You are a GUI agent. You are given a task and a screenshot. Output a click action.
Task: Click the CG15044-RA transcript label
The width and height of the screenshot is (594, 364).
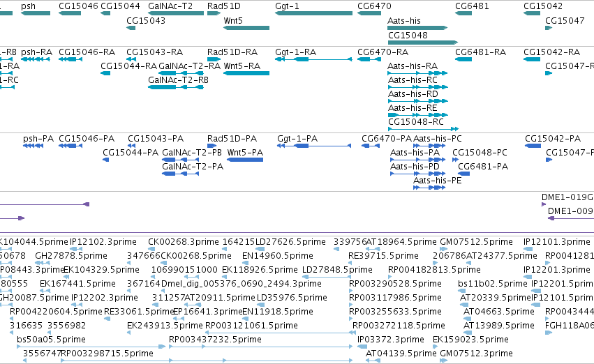click(x=129, y=66)
